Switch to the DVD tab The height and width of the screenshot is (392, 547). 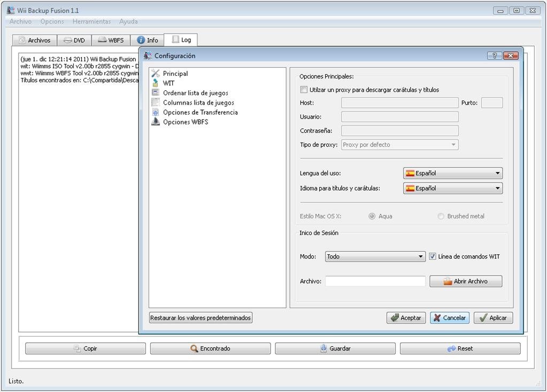pyautogui.click(x=74, y=41)
